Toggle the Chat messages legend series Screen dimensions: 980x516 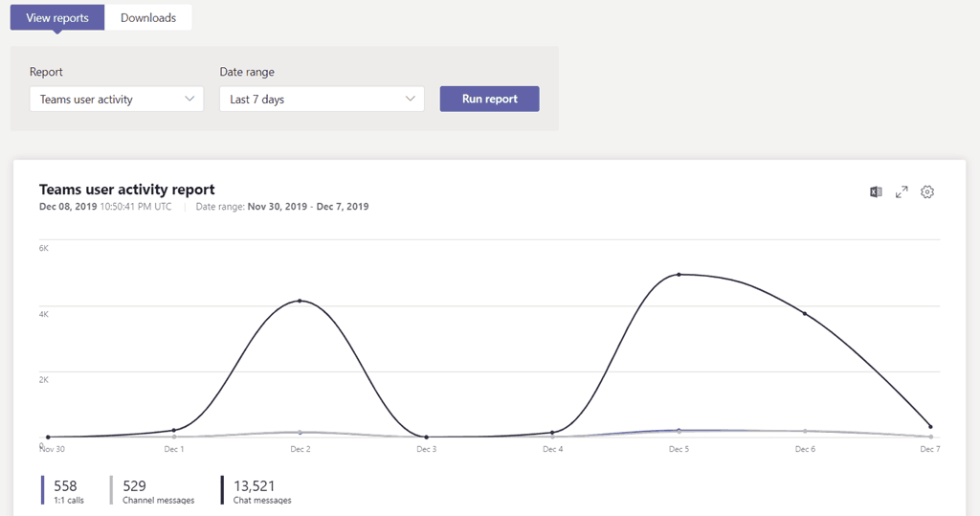pos(262,490)
